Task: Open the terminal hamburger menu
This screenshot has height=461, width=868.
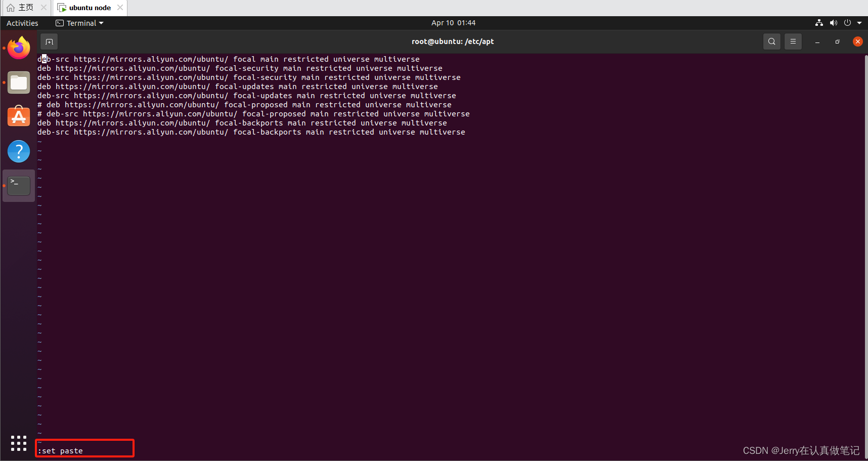Action: (793, 41)
